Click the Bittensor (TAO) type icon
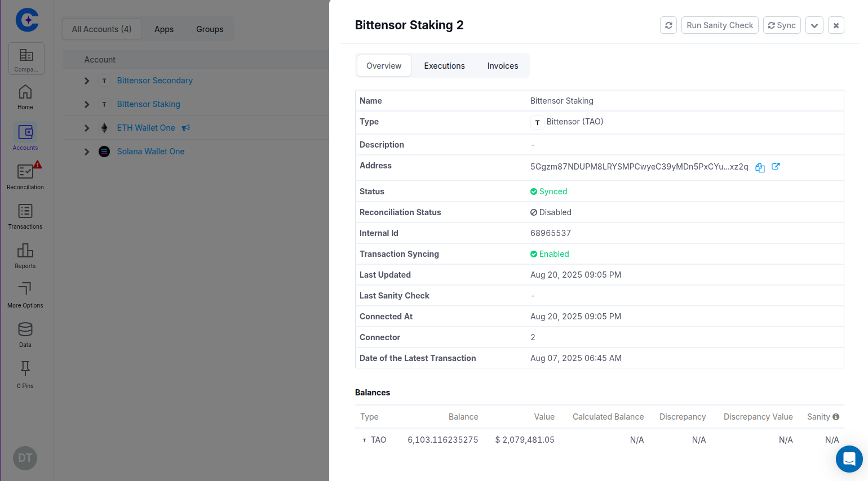This screenshot has width=868, height=481. [537, 122]
